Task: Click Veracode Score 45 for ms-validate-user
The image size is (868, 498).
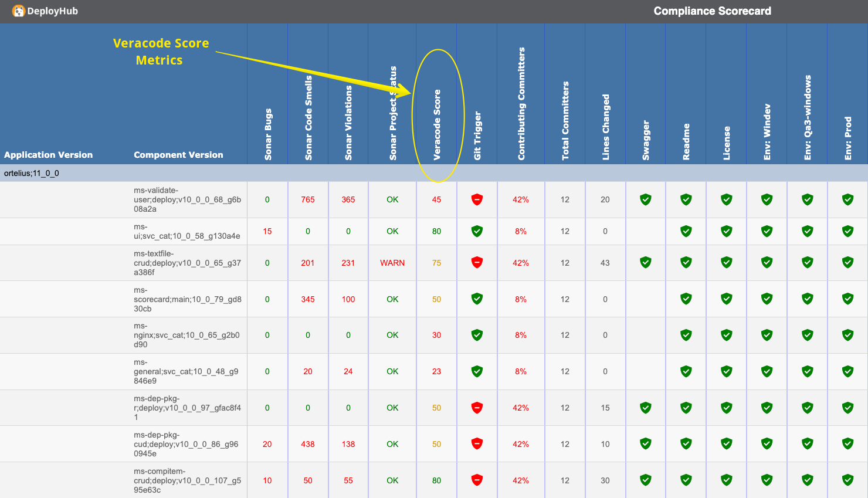Action: [x=436, y=199]
